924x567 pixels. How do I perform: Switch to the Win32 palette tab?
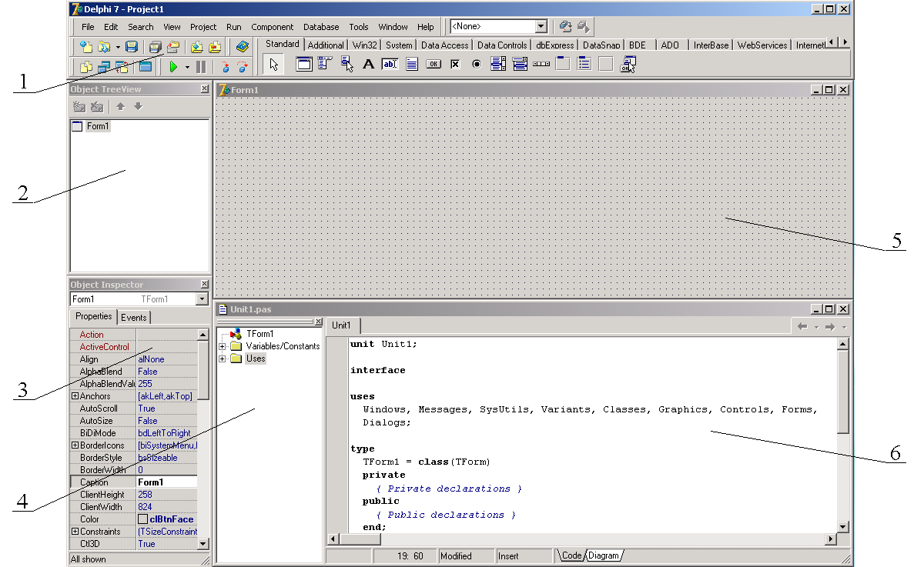tap(364, 45)
